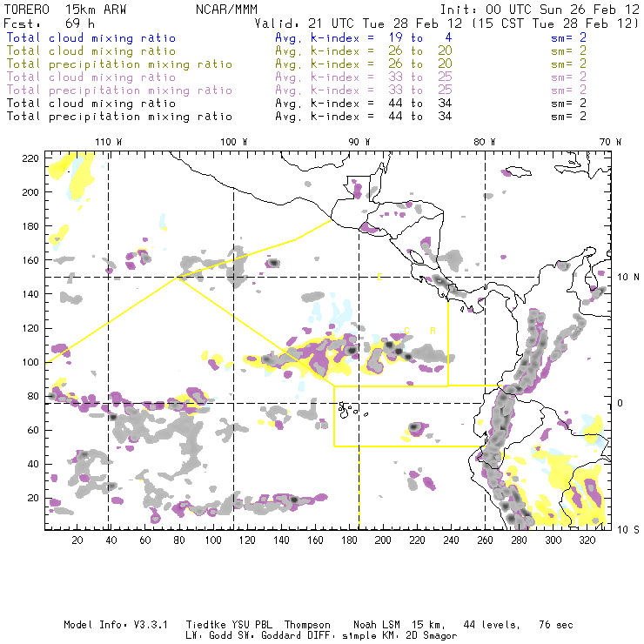The image size is (644, 644).
Task: Click the "200" horizontal axis tick label
Action: 383,540
